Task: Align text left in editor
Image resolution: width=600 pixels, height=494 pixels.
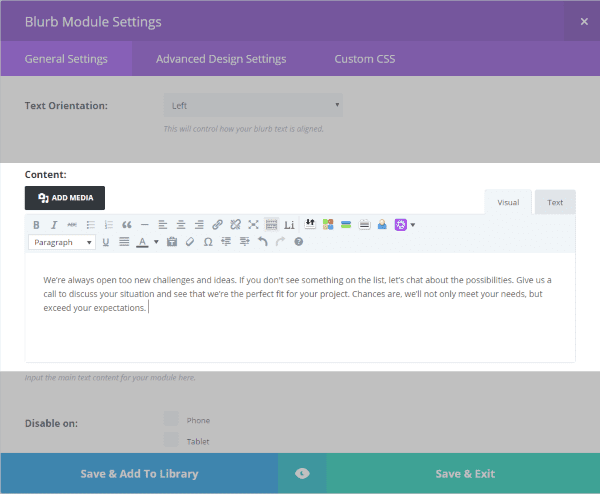Action: pyautogui.click(x=163, y=225)
